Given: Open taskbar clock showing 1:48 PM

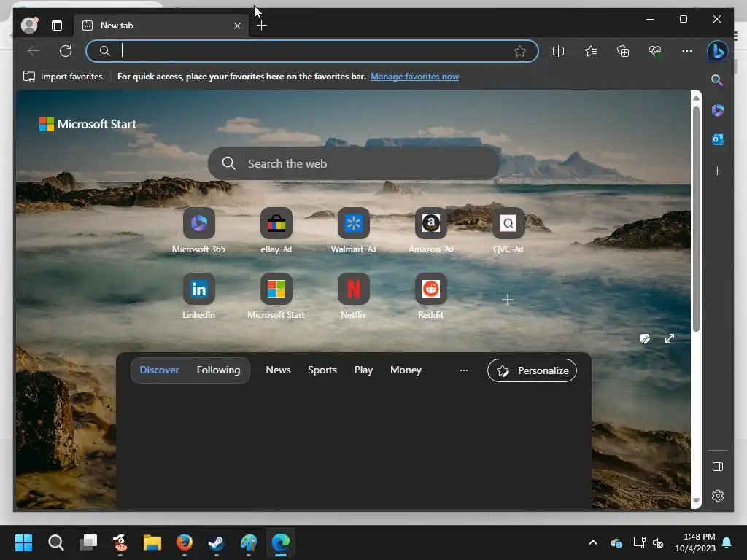Looking at the screenshot, I should tap(695, 542).
